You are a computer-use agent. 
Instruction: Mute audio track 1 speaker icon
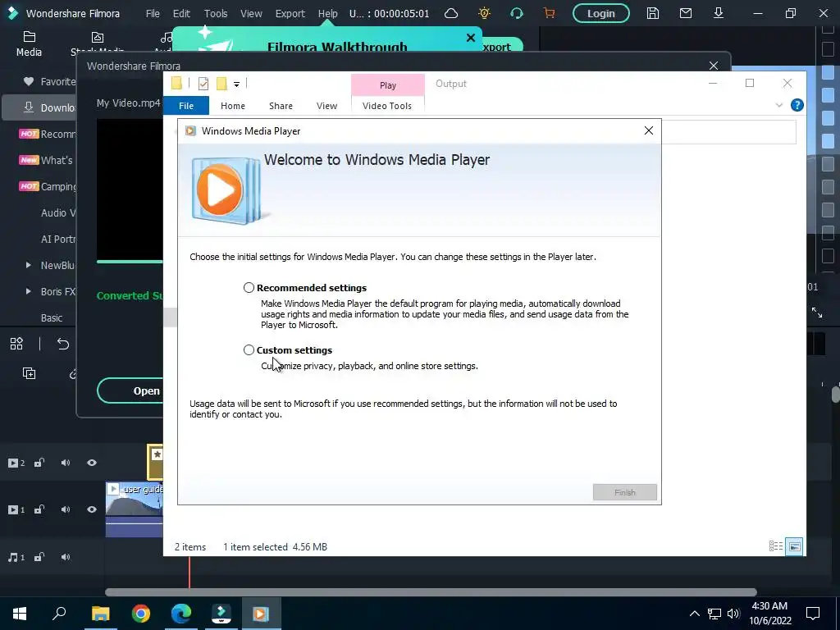click(66, 557)
